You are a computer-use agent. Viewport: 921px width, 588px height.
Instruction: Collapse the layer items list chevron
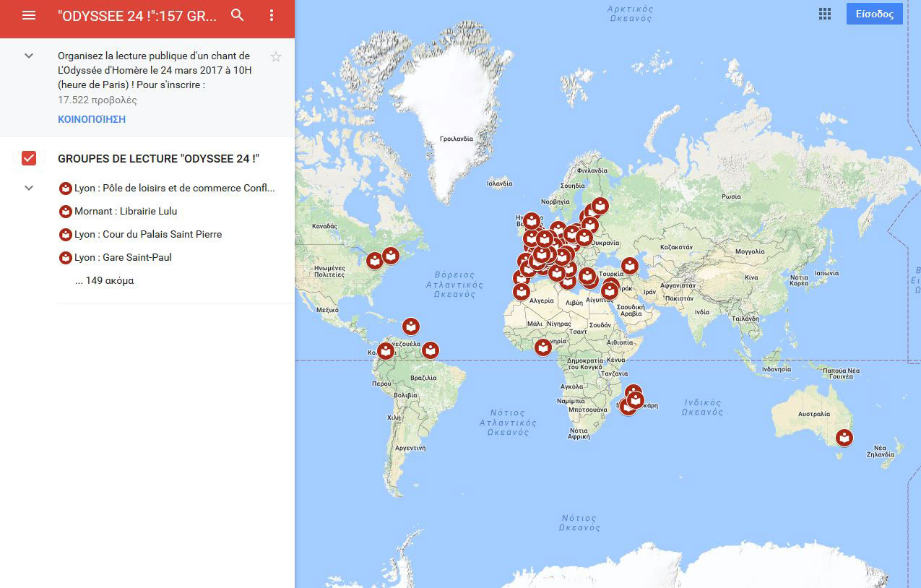point(29,188)
